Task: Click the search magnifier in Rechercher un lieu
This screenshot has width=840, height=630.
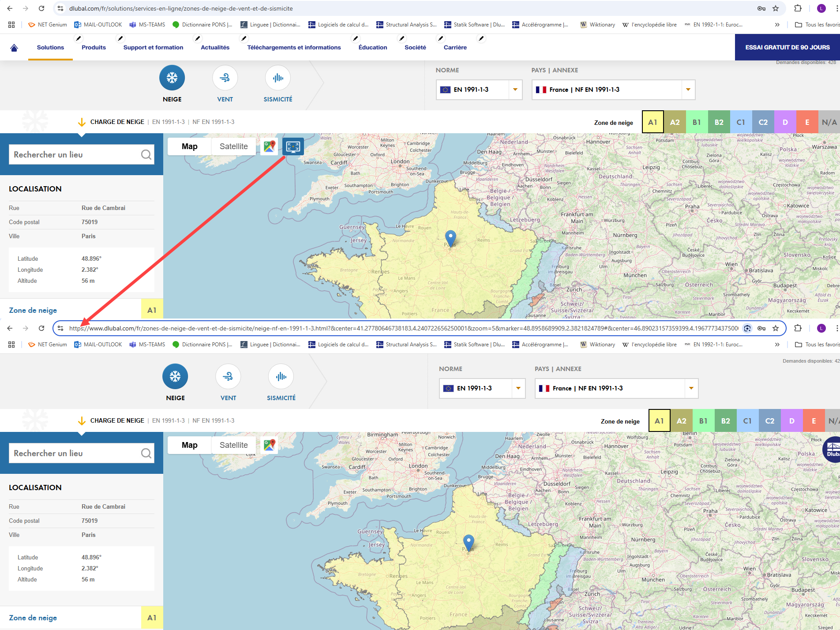Action: tap(146, 154)
